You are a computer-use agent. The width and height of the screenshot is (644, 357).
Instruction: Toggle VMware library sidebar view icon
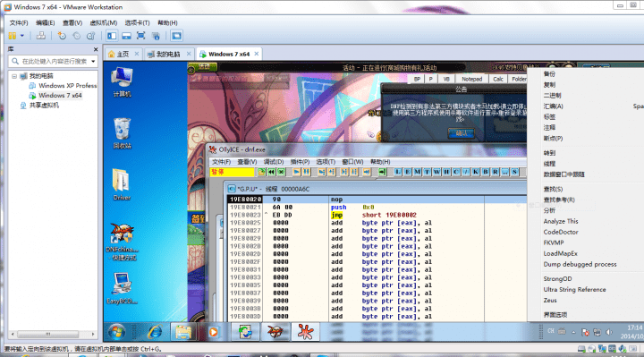pyautogui.click(x=112, y=36)
